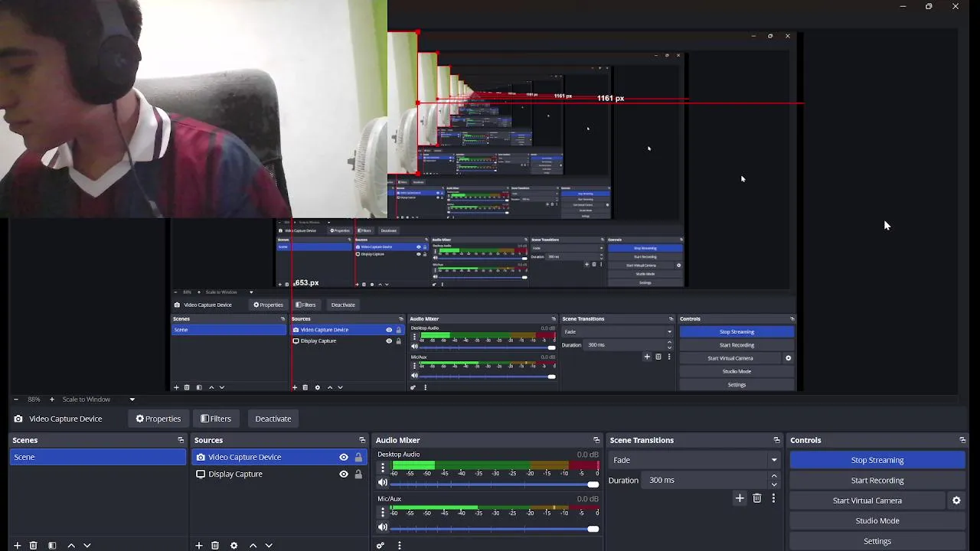Adjust the Mic/Aux volume slider
This screenshot has height=551, width=980.
point(495,529)
